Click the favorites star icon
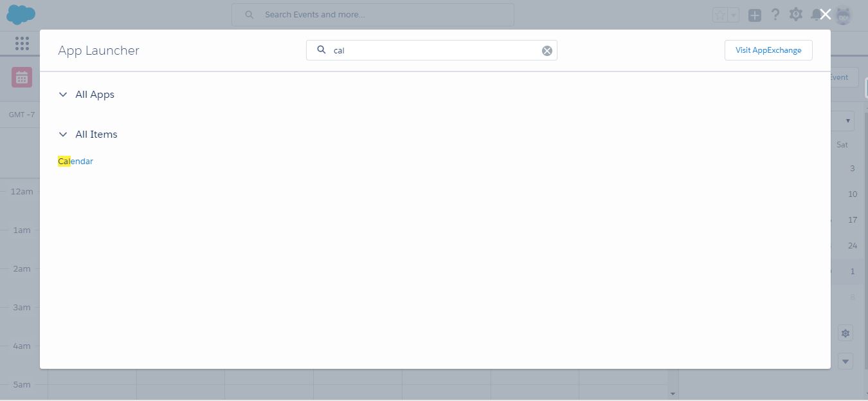 [719, 14]
